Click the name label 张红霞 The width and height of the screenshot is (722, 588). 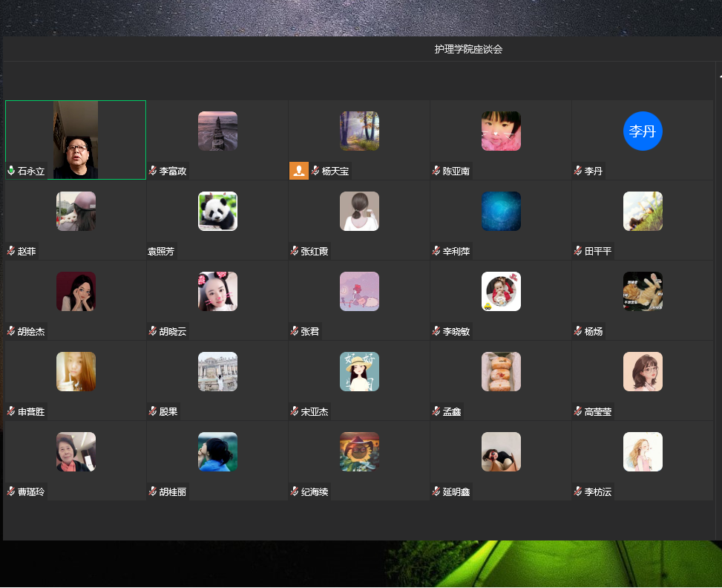[x=315, y=251]
